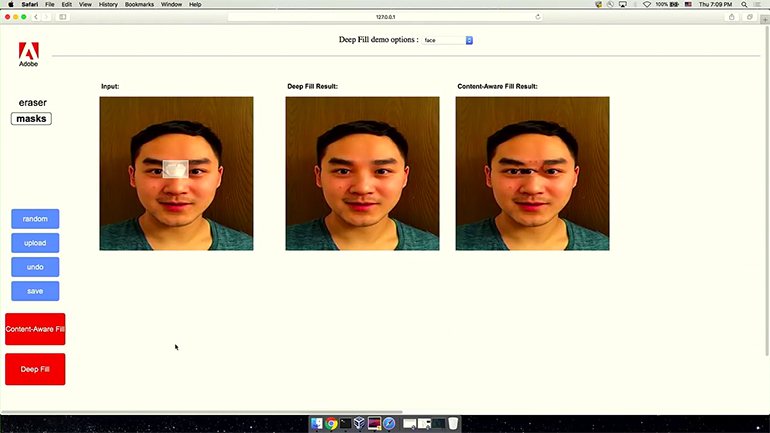Launch Google Chrome from the dock
The width and height of the screenshot is (770, 433).
point(332,424)
